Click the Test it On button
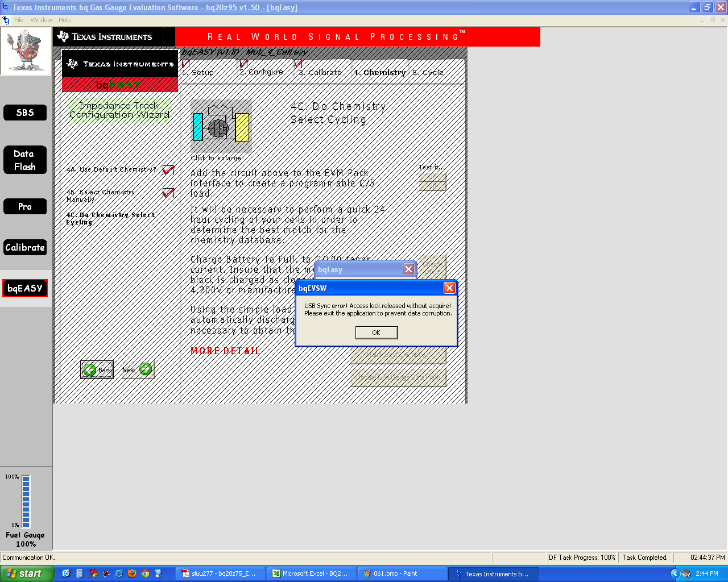Viewport: 728px width, 582px height. 432,177
